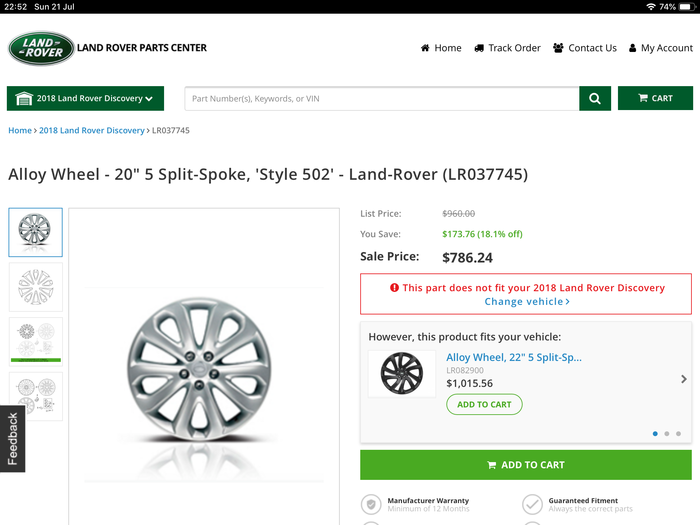Click the Land Rover oval logo
This screenshot has height=525, width=700.
(x=41, y=48)
